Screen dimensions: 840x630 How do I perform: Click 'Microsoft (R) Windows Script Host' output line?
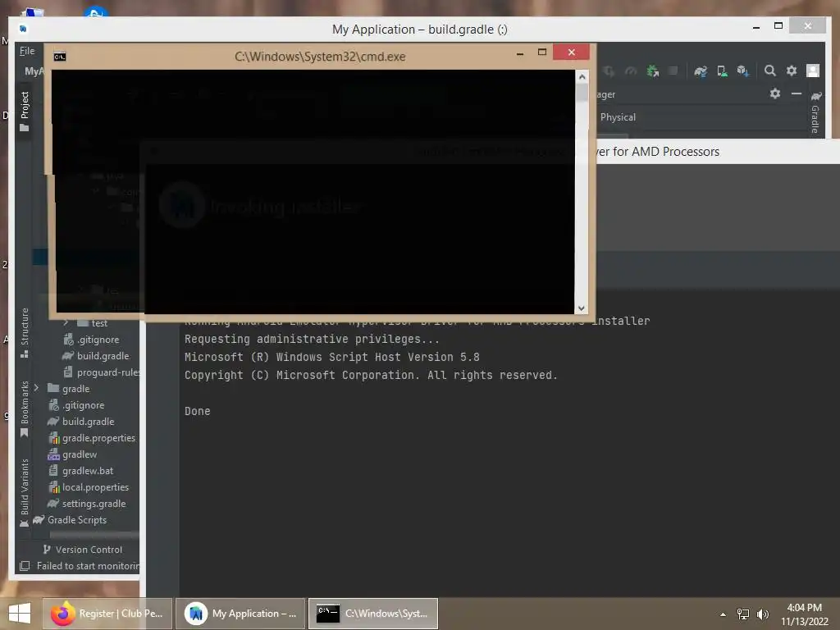click(x=331, y=358)
